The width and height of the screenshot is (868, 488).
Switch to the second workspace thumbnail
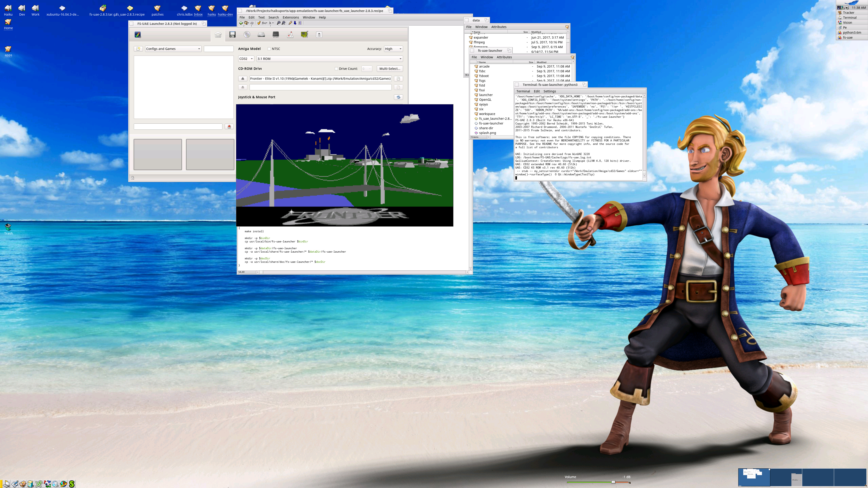point(786,478)
